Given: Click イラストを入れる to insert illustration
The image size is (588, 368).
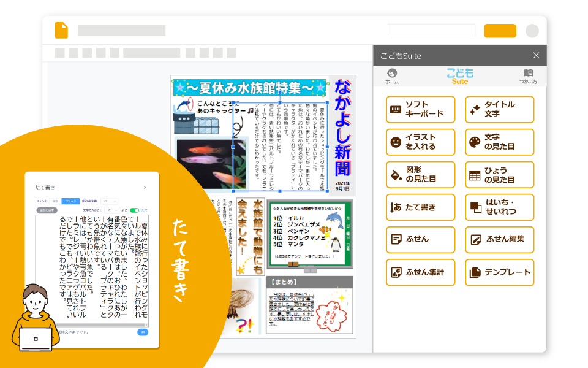Looking at the screenshot, I should pos(420,142).
